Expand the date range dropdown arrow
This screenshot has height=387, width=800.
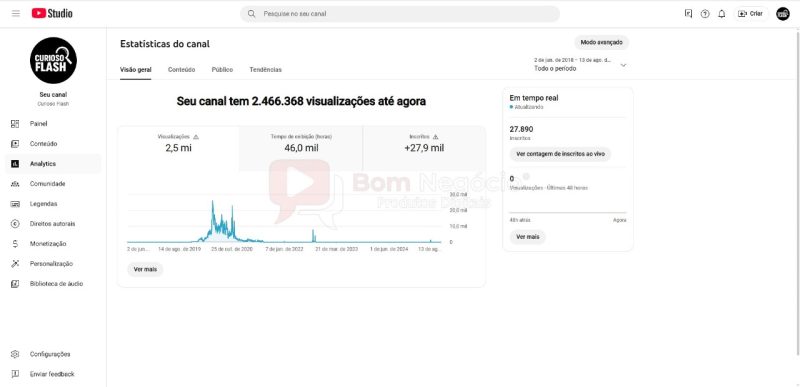623,65
